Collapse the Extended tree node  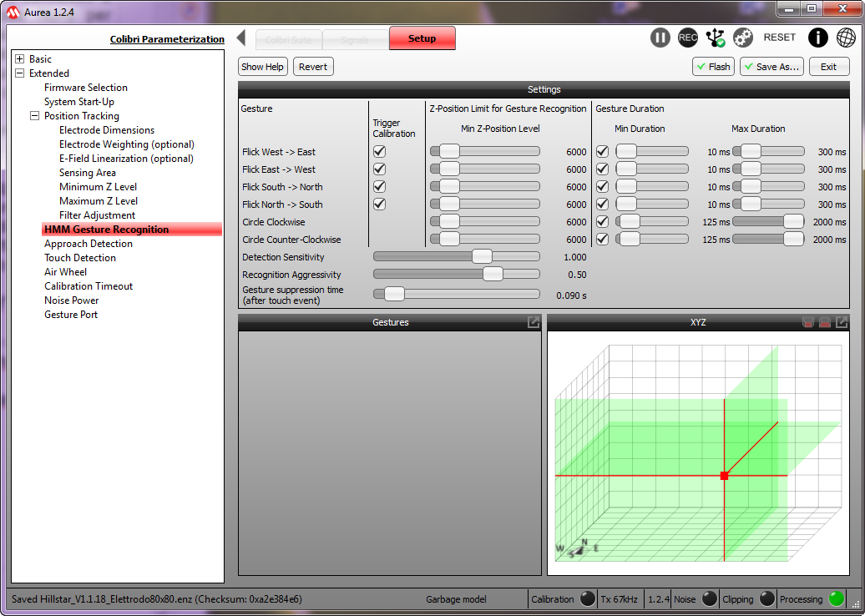pyautogui.click(x=20, y=73)
